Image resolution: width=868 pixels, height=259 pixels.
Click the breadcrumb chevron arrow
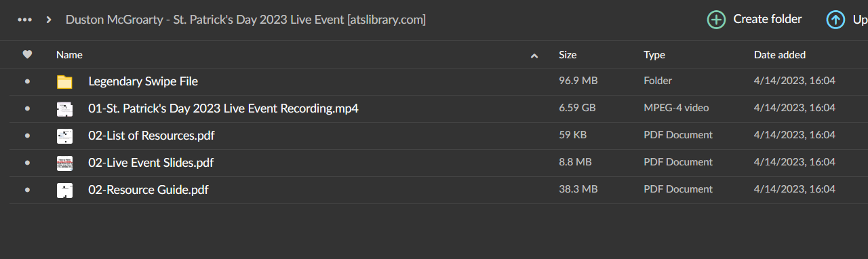[49, 20]
